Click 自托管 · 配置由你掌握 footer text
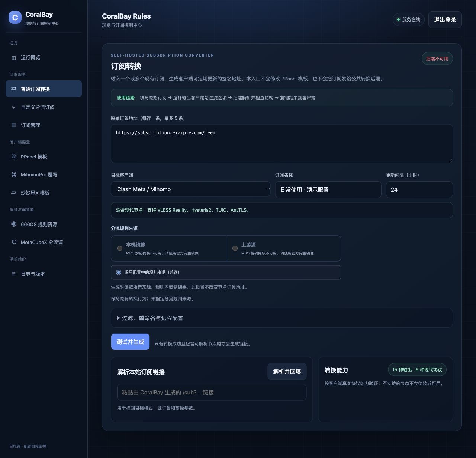 (x=28, y=446)
